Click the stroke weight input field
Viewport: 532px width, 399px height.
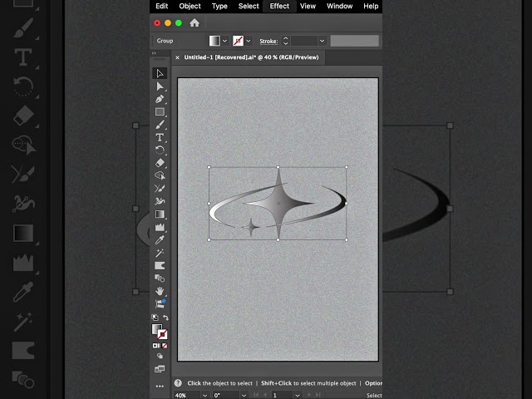coord(305,41)
